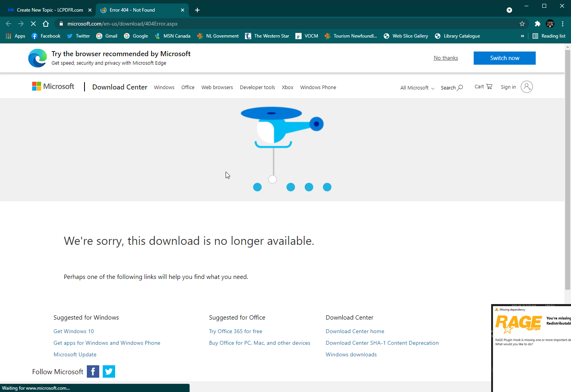Open the Windows Phone menu item
The image size is (571, 392).
tap(318, 88)
